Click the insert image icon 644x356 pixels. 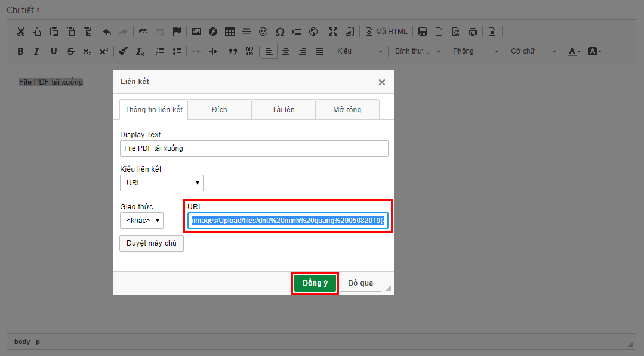pyautogui.click(x=196, y=32)
